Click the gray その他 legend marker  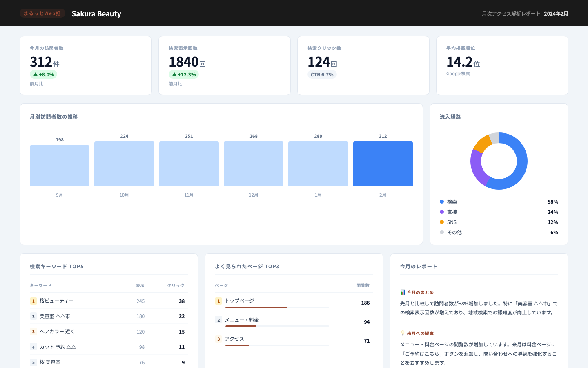click(x=442, y=232)
